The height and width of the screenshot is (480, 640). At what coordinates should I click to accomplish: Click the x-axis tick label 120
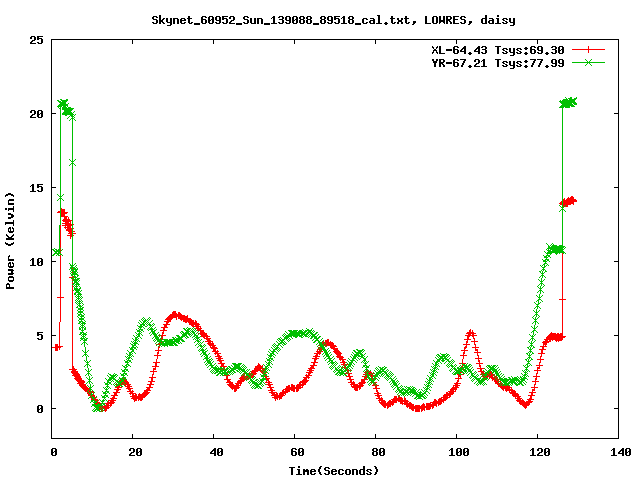[x=537, y=452]
